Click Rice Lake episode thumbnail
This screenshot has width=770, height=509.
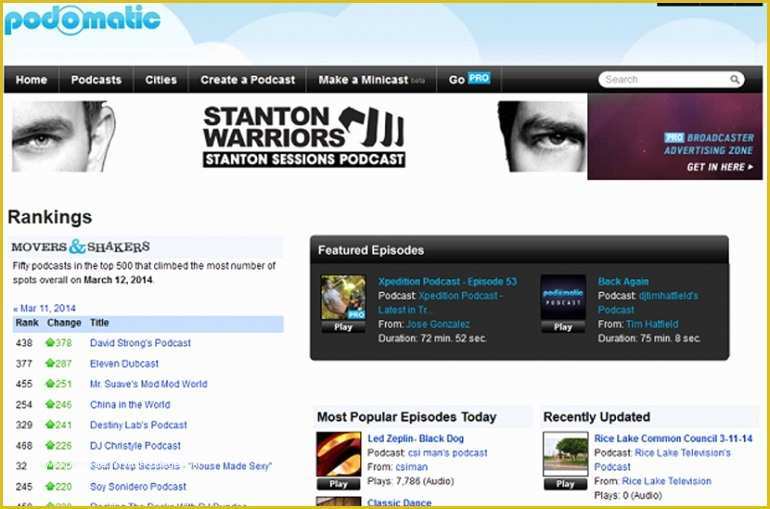tap(565, 455)
